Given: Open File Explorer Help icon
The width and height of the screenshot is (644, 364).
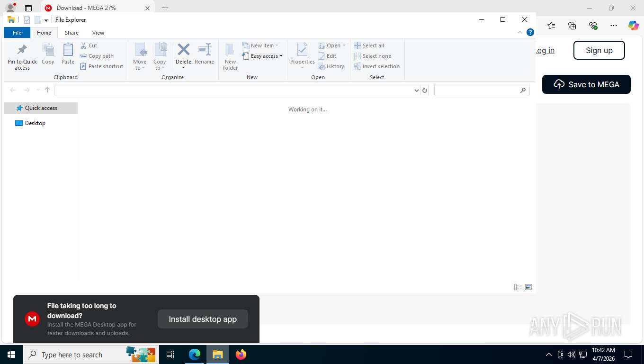Looking at the screenshot, I should point(530,32).
